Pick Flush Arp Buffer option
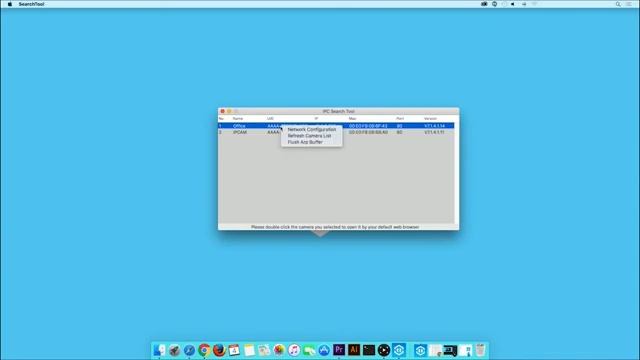This screenshot has width=640, height=360. point(305,142)
